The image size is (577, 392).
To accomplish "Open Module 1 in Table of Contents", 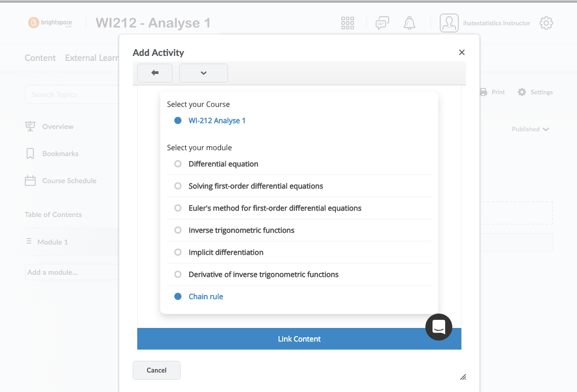I will pos(52,242).
